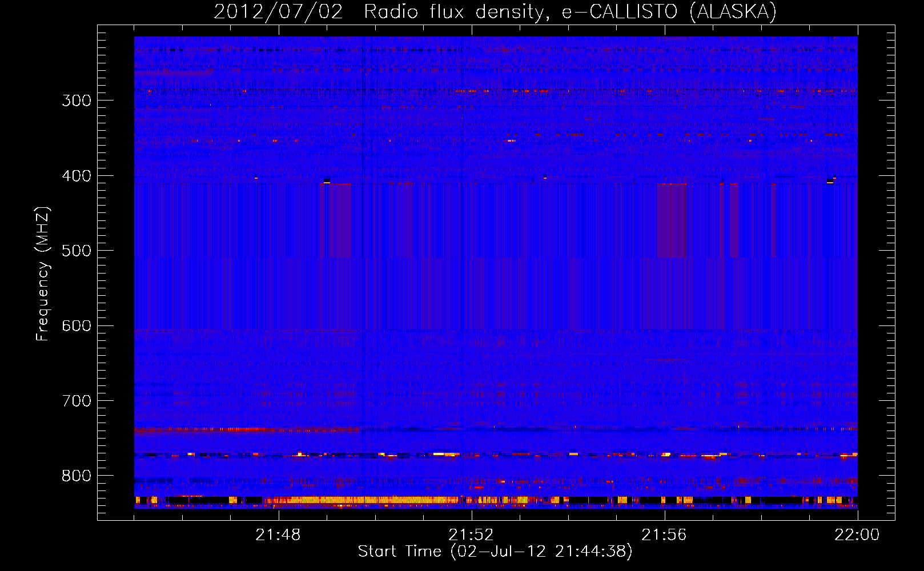Click the 21:52 time tick label
This screenshot has width=924, height=571.
[x=471, y=535]
